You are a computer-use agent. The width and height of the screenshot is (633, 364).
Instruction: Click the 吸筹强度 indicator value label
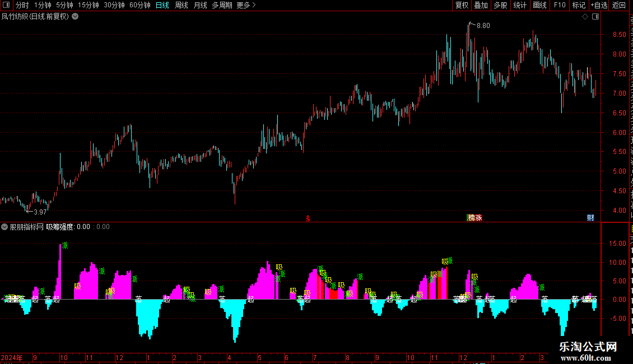tap(68, 227)
